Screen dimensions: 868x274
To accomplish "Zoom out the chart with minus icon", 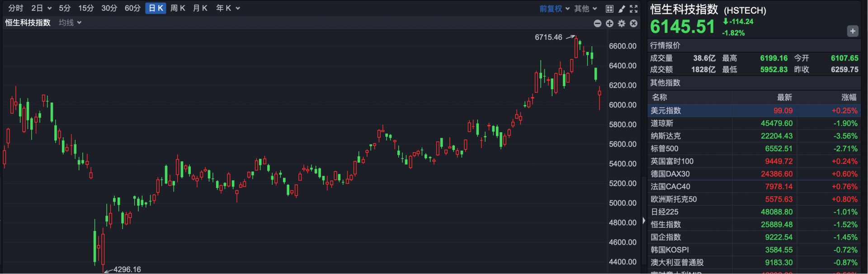I will [x=597, y=23].
